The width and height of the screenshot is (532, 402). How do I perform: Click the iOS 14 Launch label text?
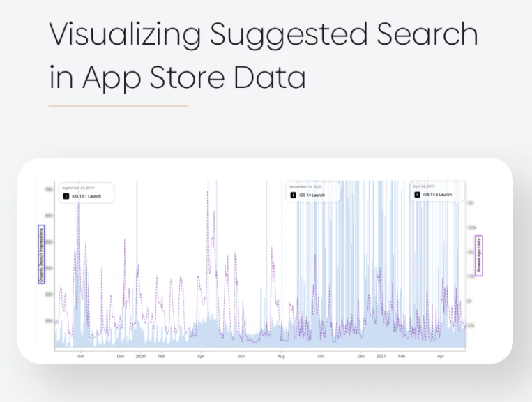pyautogui.click(x=312, y=195)
